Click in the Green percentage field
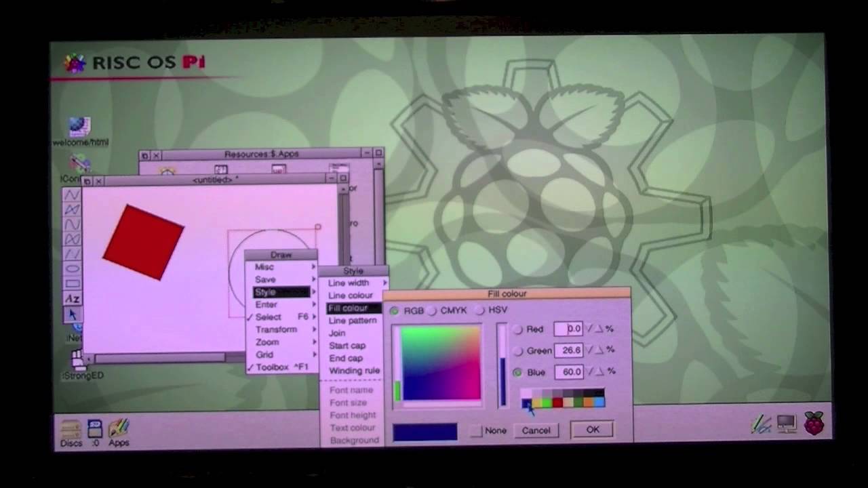Screen dimensions: 868x488 tap(568, 350)
